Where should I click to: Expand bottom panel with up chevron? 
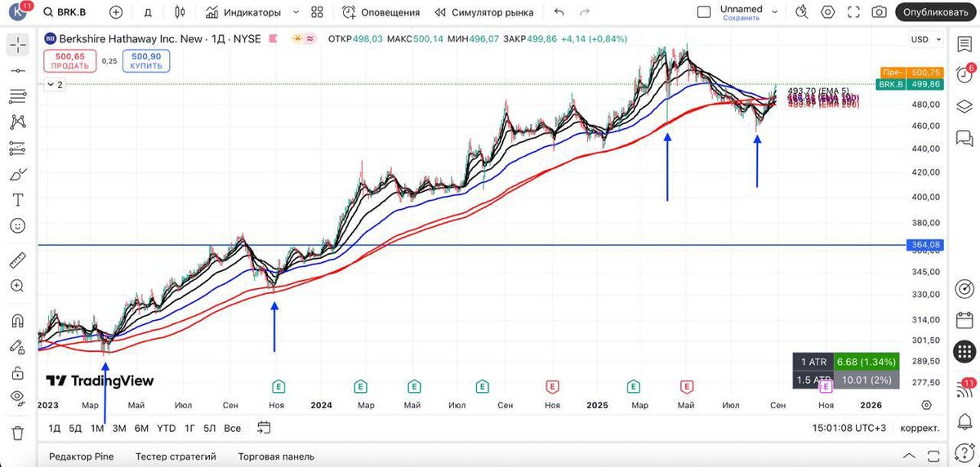click(x=910, y=456)
